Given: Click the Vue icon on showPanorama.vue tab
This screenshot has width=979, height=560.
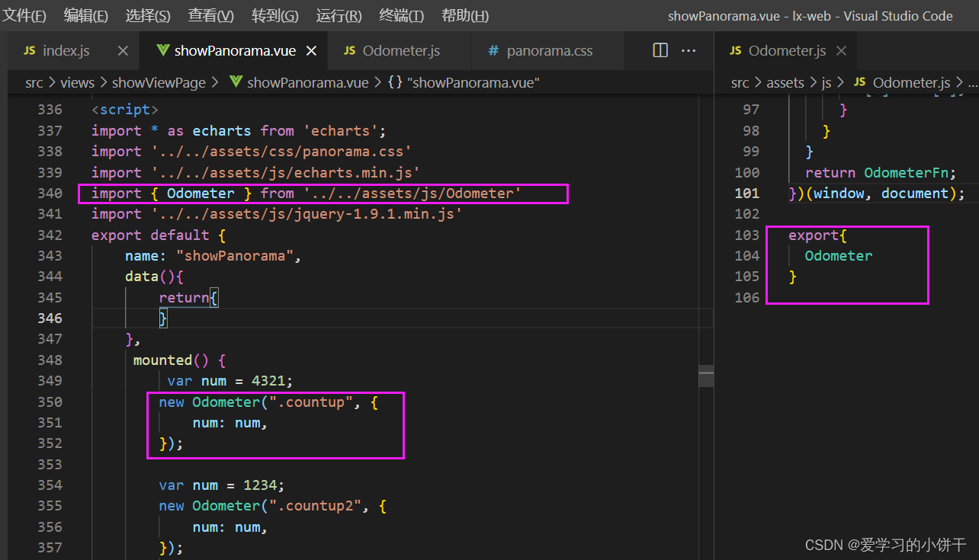Looking at the screenshot, I should pos(162,51).
